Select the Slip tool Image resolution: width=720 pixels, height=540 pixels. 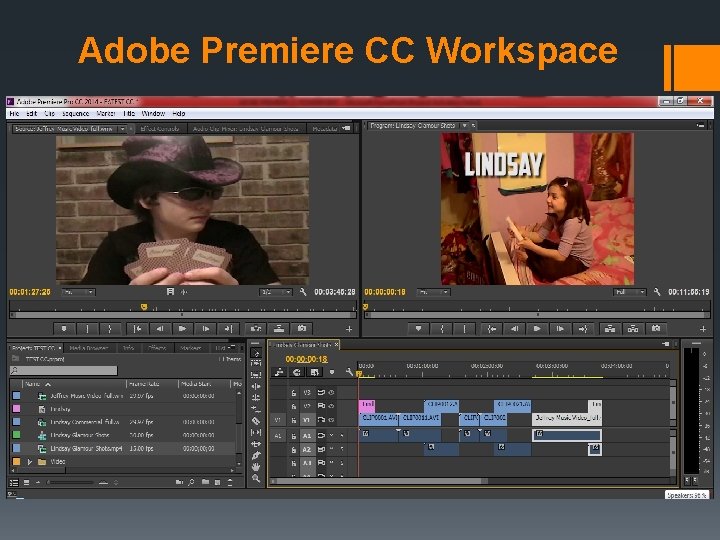click(256, 432)
